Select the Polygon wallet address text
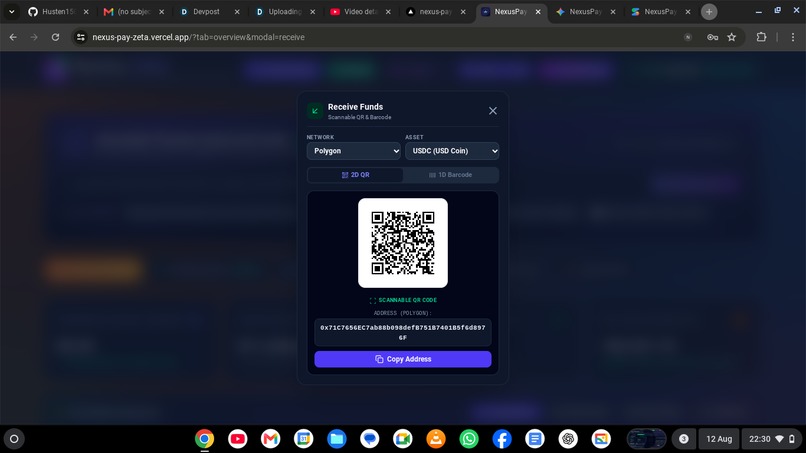The height and width of the screenshot is (453, 806). click(403, 332)
